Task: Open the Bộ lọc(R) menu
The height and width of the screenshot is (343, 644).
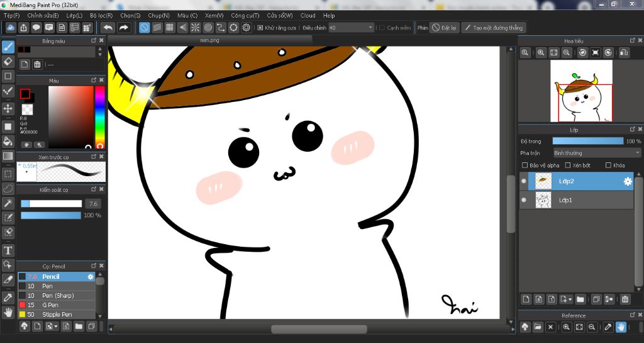Action: coord(101,15)
